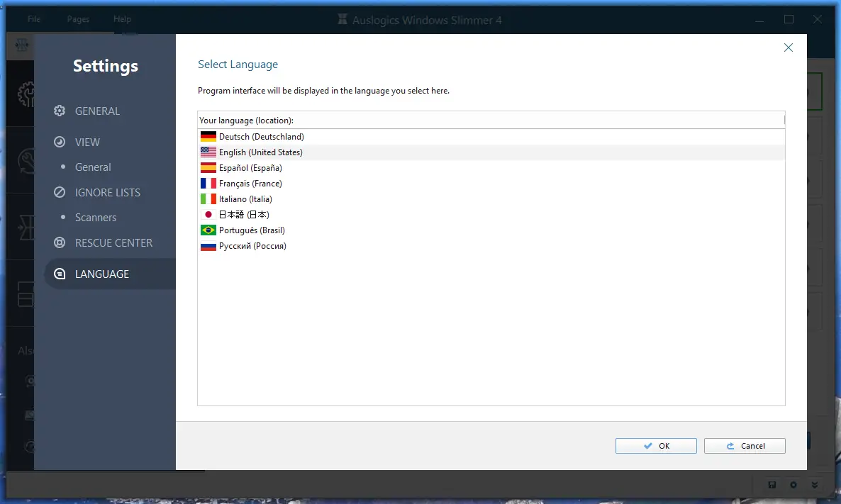Open the 'Your language (location)' list header
The width and height of the screenshot is (841, 504).
click(491, 120)
